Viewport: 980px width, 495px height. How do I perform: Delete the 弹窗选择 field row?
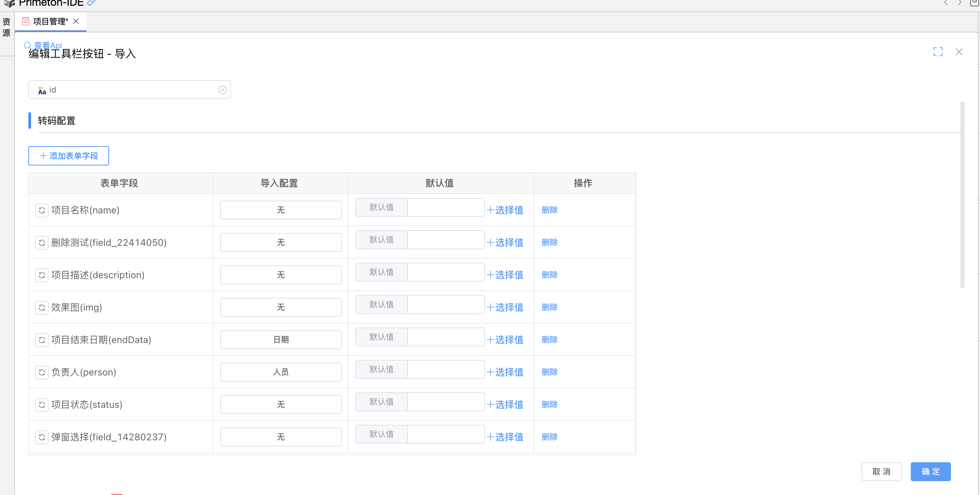point(549,437)
